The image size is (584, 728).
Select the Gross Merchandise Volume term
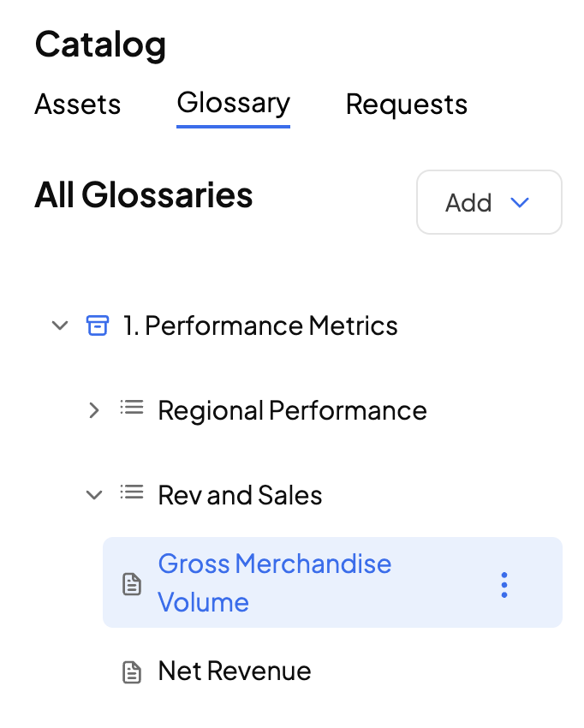pos(275,582)
